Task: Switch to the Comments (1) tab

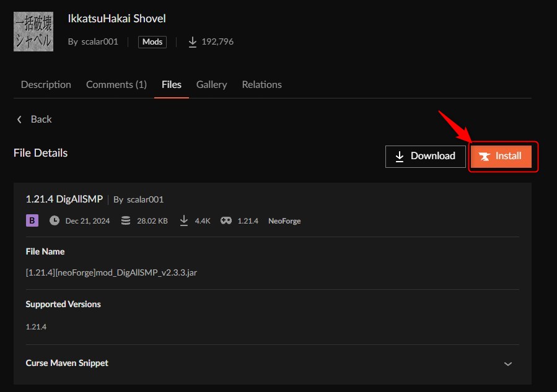Action: click(x=116, y=84)
